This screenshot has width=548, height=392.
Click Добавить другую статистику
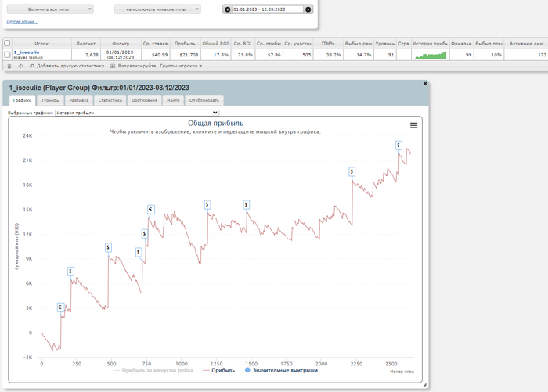pos(70,66)
